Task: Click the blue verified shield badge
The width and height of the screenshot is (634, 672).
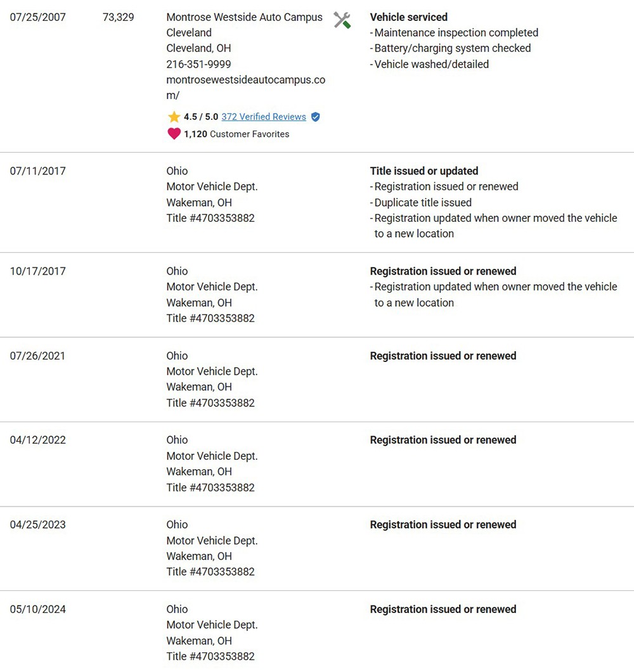Action: coord(316,117)
